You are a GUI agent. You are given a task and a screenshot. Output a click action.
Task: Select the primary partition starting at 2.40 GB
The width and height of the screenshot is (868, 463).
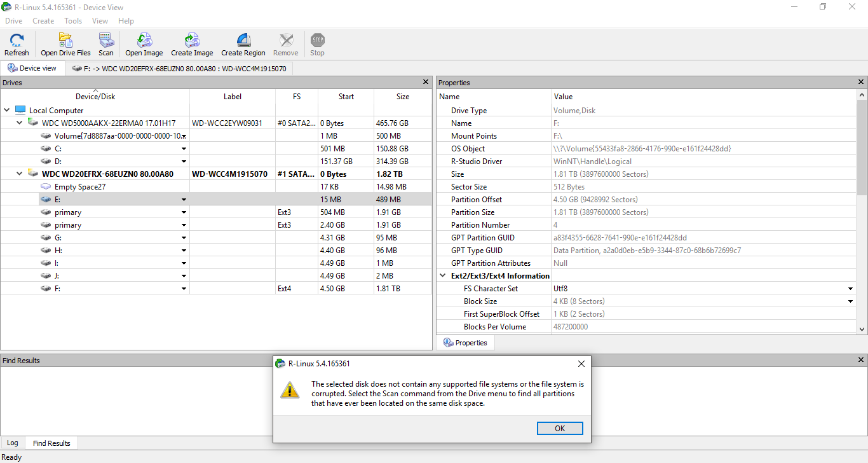[216, 225]
